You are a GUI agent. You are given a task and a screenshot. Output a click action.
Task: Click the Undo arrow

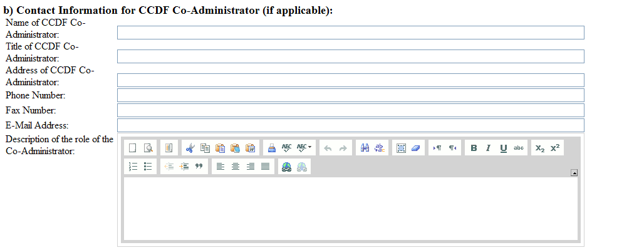pos(328,148)
